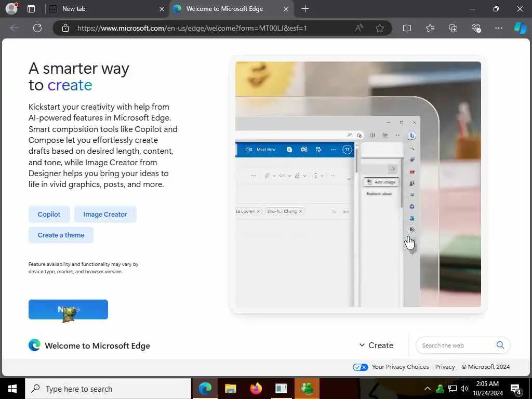Close the New tab tab
Viewport: 532px width, 399px height.
pos(162,9)
